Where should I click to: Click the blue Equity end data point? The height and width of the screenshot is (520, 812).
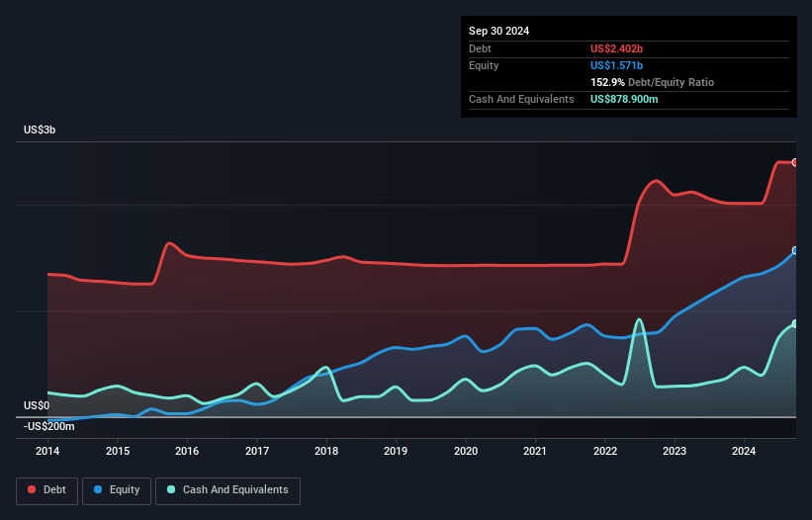point(795,250)
